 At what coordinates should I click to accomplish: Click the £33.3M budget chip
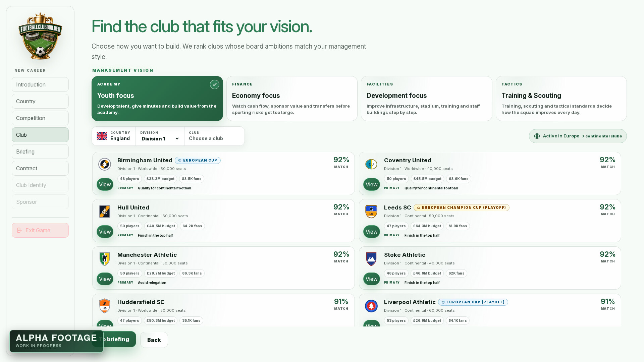coord(160,179)
